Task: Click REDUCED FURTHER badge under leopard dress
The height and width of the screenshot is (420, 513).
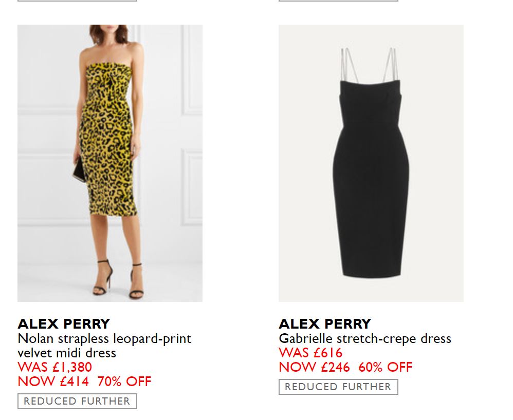Action: coord(77,401)
